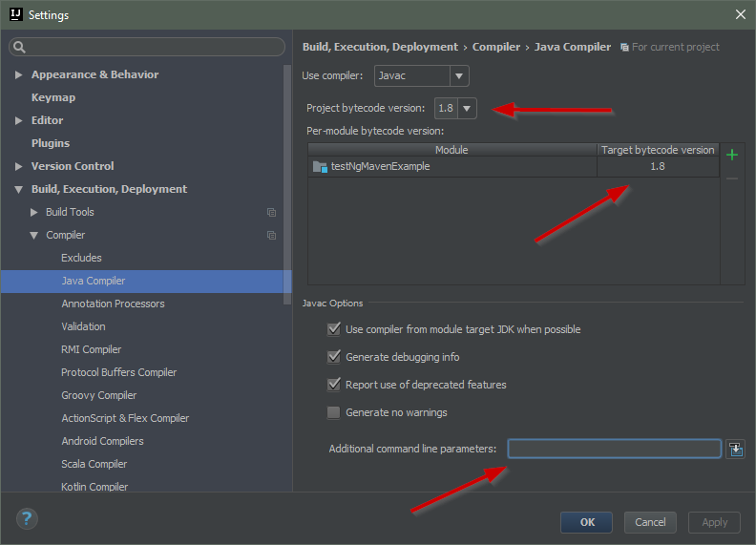Click the copy icon beside Build Tools
This screenshot has height=545, width=756.
[271, 212]
